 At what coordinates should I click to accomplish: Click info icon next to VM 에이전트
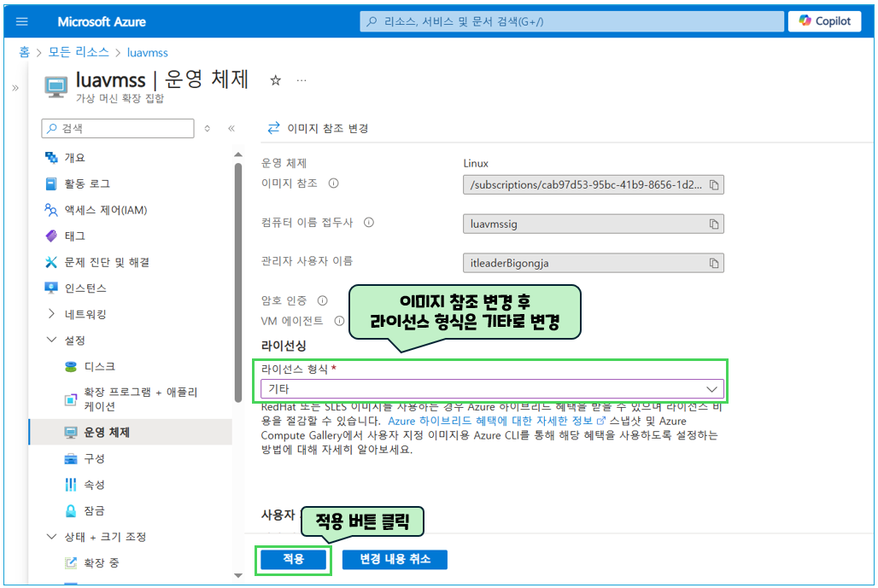point(339,321)
